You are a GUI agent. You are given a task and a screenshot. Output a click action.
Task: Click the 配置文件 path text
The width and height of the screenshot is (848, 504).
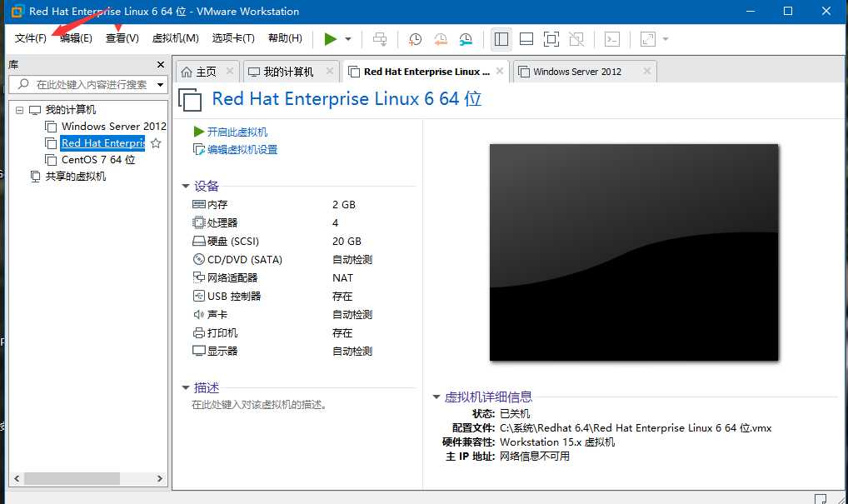[636, 428]
